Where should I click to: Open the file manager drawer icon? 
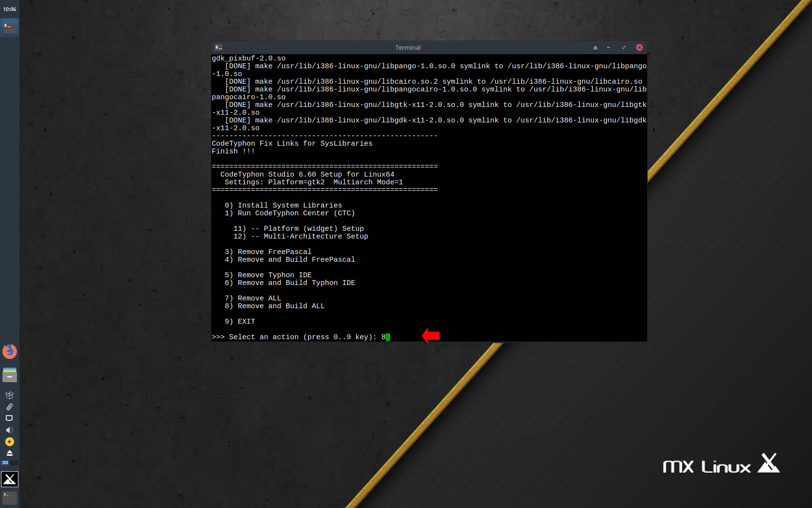click(10, 375)
